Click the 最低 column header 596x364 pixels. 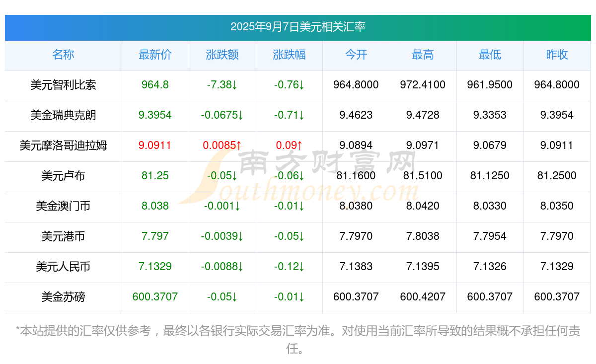pyautogui.click(x=490, y=55)
